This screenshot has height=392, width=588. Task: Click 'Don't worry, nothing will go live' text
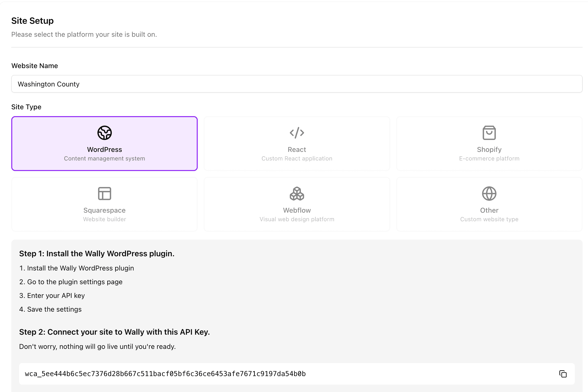tap(98, 347)
